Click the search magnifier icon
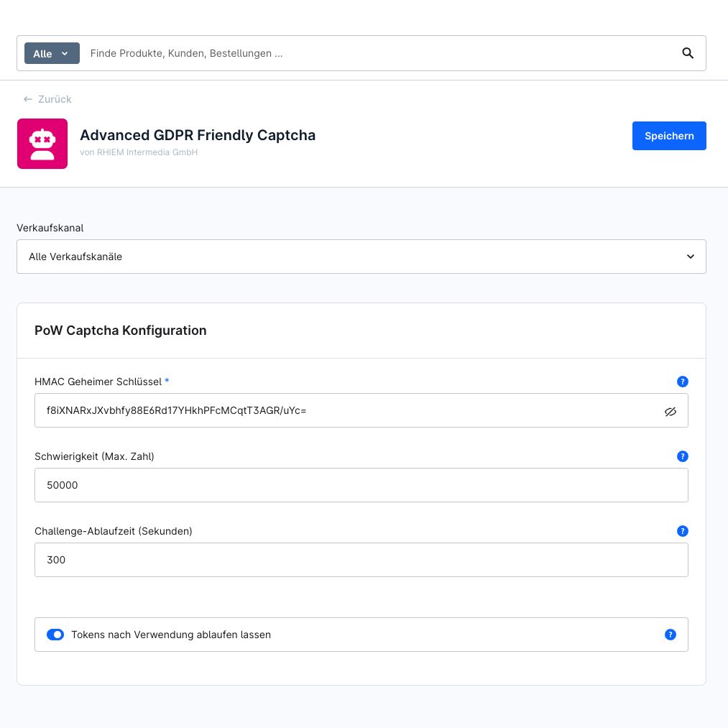This screenshot has width=728, height=728. tap(688, 53)
